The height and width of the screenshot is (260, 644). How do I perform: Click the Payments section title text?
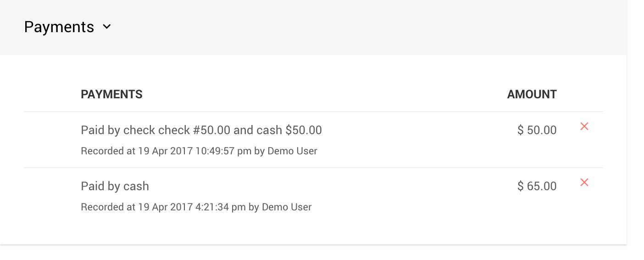click(x=59, y=27)
